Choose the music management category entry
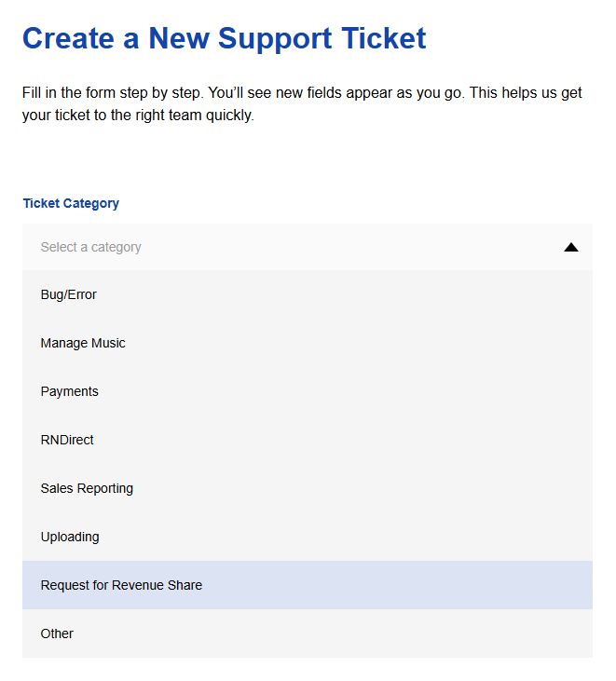The height and width of the screenshot is (681, 616). pos(83,343)
